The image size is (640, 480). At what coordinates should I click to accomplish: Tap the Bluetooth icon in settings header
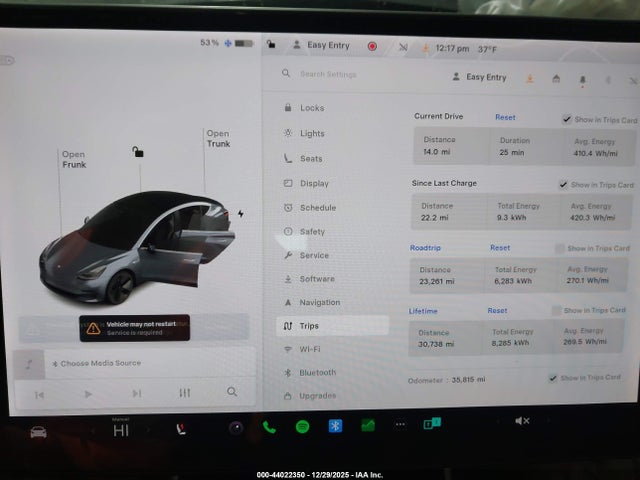(x=608, y=80)
